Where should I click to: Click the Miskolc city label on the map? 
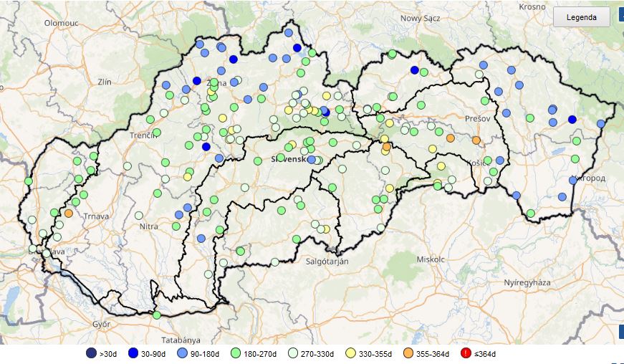(430, 258)
